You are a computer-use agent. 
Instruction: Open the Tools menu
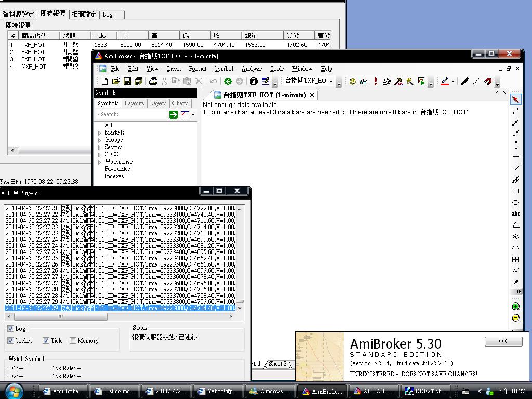pos(277,69)
